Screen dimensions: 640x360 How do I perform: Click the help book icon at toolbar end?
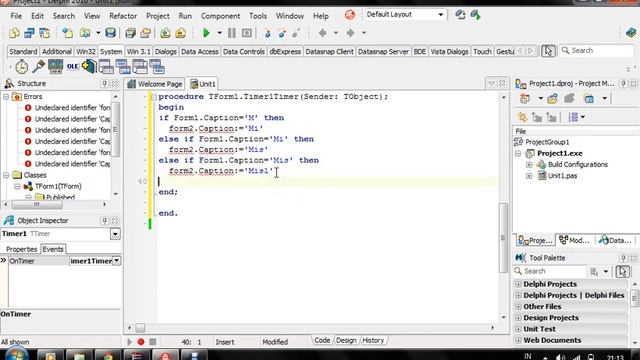[631, 33]
